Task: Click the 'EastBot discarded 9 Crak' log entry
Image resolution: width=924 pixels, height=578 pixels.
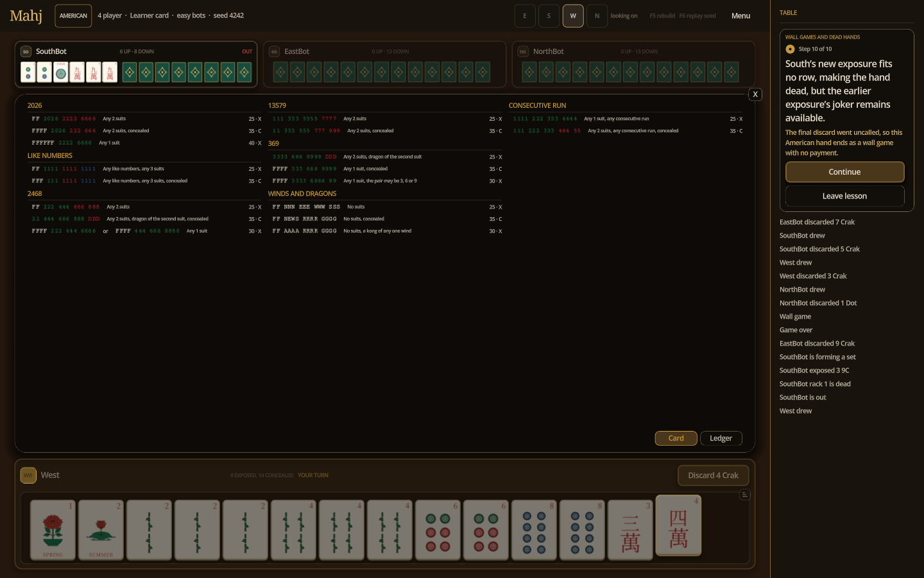Action: (817, 344)
